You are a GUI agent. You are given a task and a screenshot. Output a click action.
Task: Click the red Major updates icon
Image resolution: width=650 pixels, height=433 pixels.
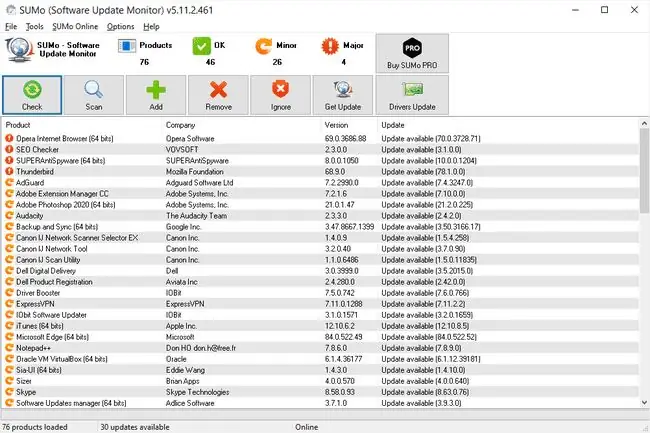(330, 46)
